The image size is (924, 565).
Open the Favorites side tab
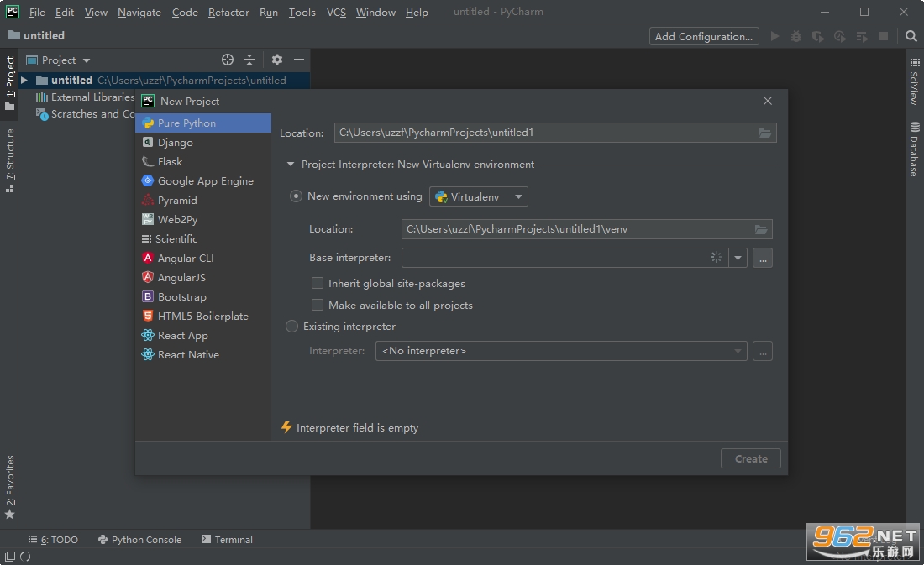point(10,487)
